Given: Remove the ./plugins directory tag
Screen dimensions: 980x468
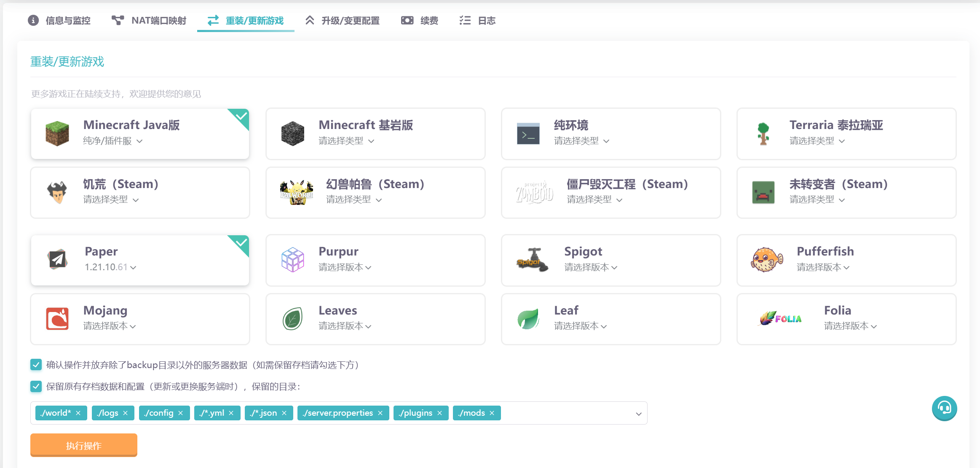Looking at the screenshot, I should tap(439, 413).
